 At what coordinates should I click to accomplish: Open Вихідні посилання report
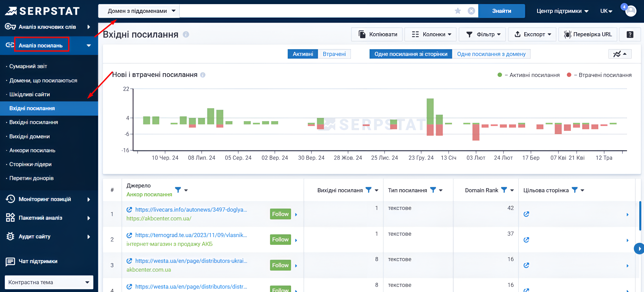(33, 122)
